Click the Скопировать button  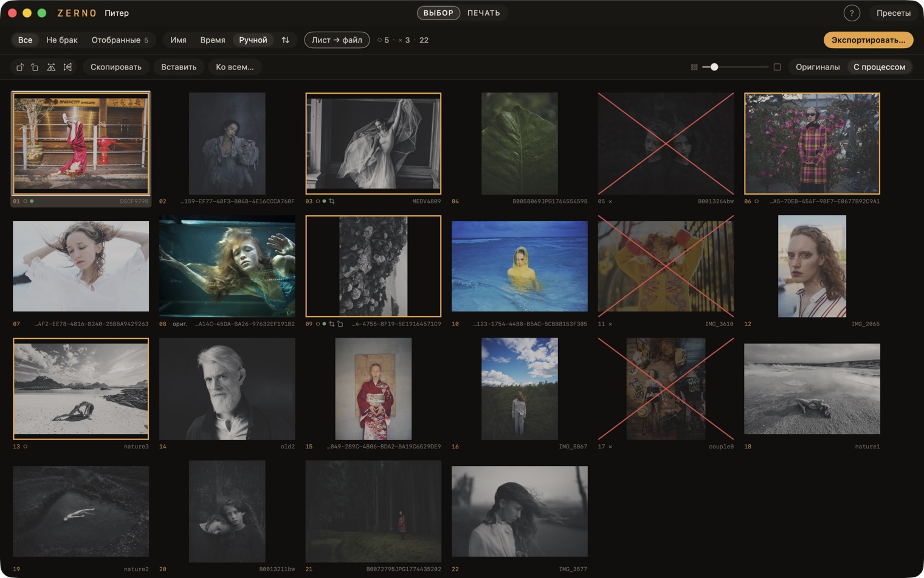tap(116, 67)
